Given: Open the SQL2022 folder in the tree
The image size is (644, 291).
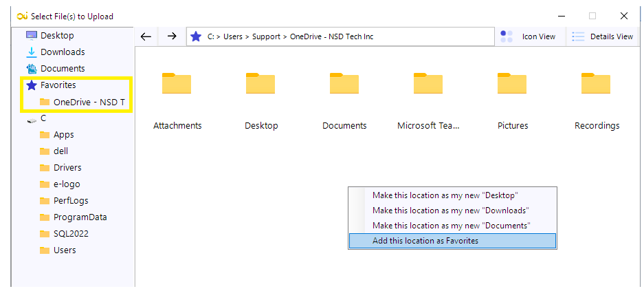Looking at the screenshot, I should 71,233.
